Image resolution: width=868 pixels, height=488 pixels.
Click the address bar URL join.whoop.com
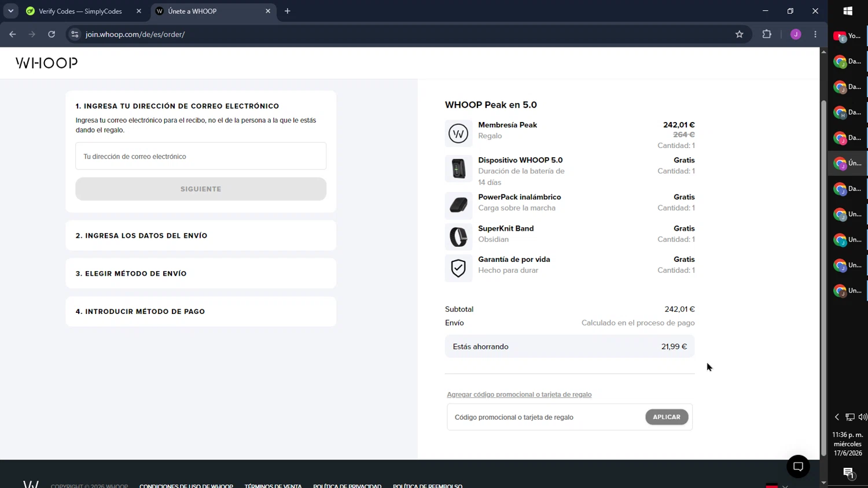[x=135, y=34]
